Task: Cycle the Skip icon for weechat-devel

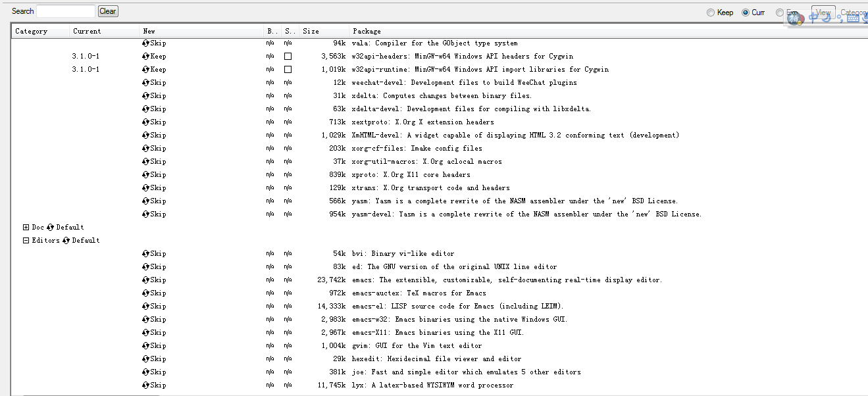Action: [145, 83]
